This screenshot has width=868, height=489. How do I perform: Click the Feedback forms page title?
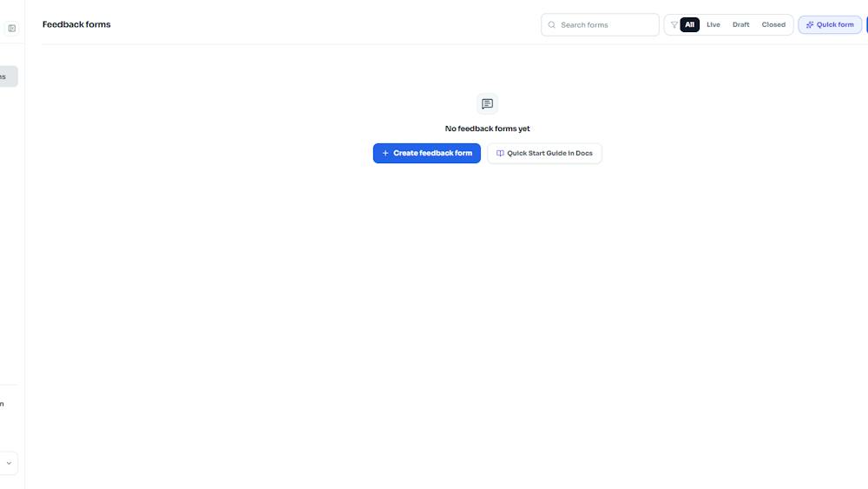[x=76, y=24]
